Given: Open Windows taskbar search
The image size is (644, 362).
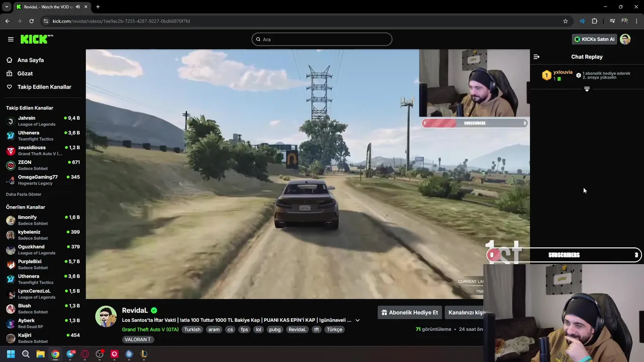Looking at the screenshot, I should 26,354.
